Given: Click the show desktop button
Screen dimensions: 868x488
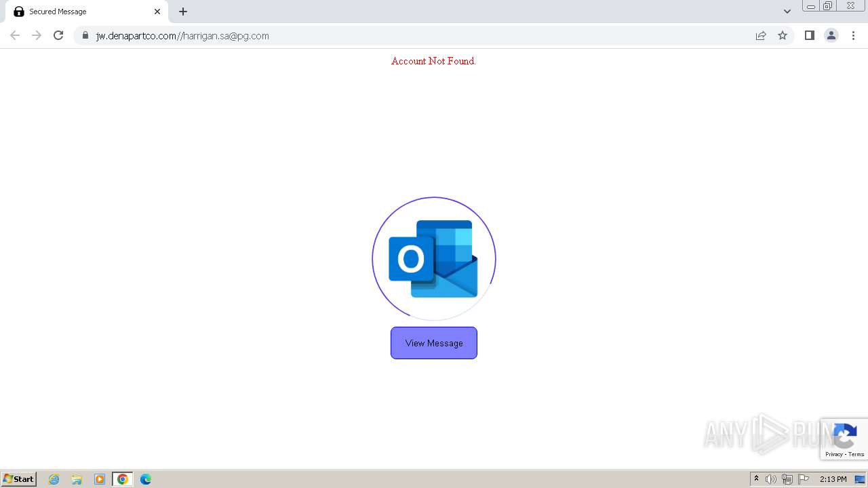Looking at the screenshot, I should (860, 479).
